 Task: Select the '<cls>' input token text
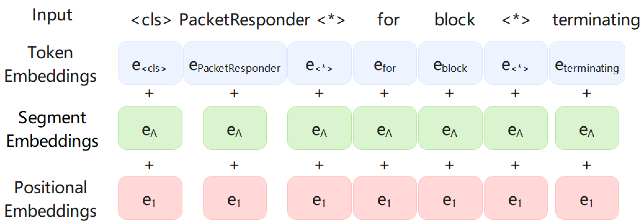pyautogui.click(x=151, y=20)
